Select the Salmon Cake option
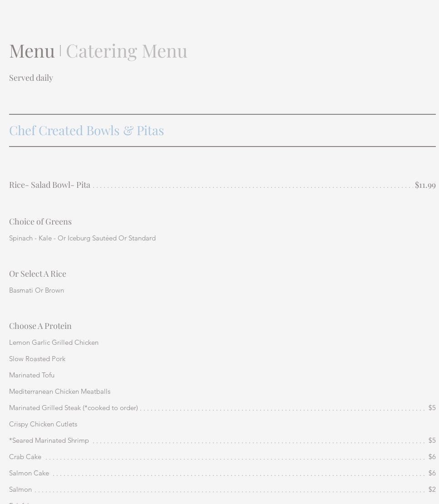The image size is (439, 504). click(x=29, y=473)
